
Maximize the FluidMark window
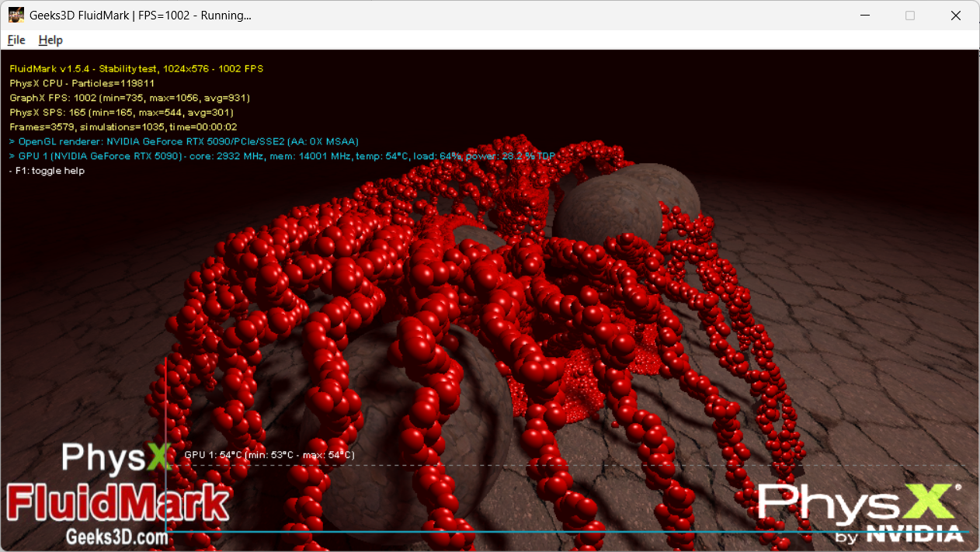click(910, 16)
